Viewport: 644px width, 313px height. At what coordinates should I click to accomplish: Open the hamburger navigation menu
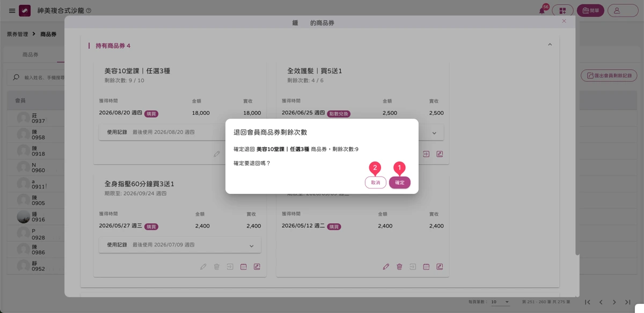[12, 11]
